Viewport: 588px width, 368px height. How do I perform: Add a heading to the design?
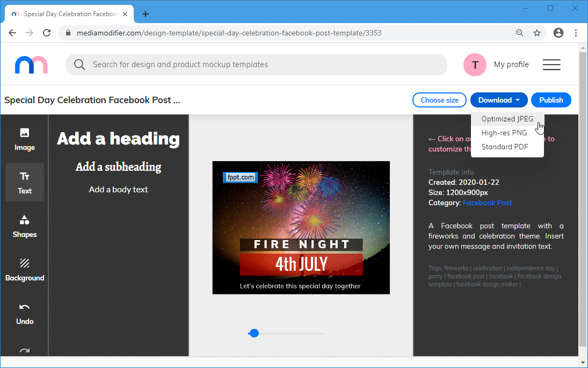(x=118, y=139)
